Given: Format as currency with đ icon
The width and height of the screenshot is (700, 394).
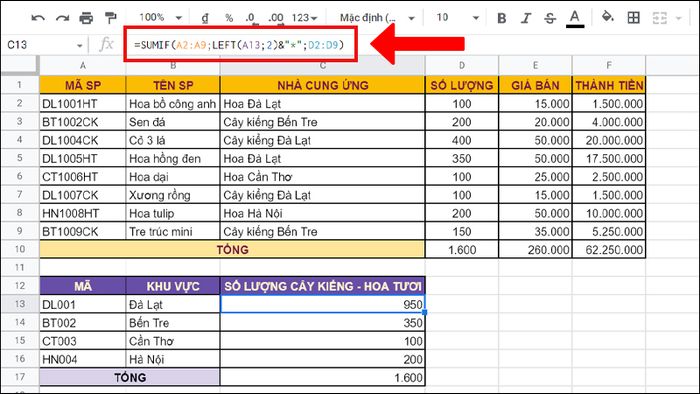Looking at the screenshot, I should tap(205, 18).
